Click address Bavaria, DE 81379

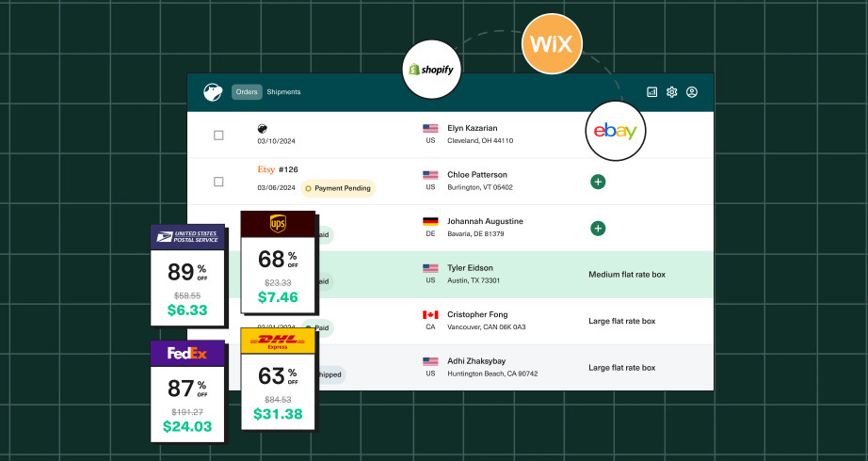pyautogui.click(x=475, y=233)
